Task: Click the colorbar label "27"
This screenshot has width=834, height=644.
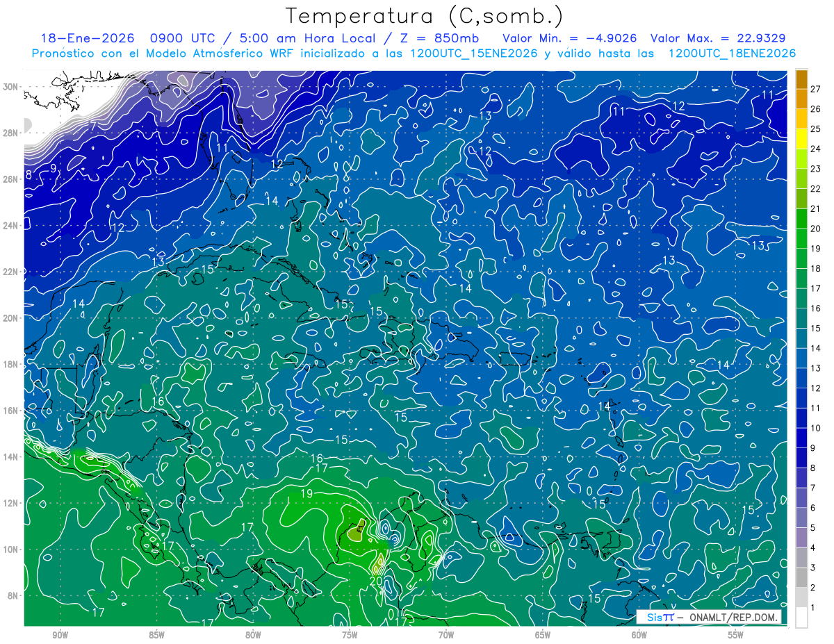Action: coord(815,89)
